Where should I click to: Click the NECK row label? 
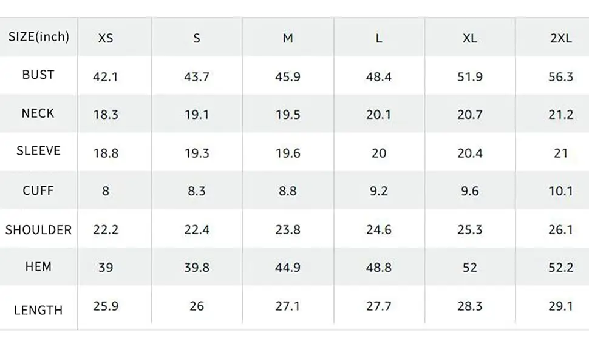38,113
